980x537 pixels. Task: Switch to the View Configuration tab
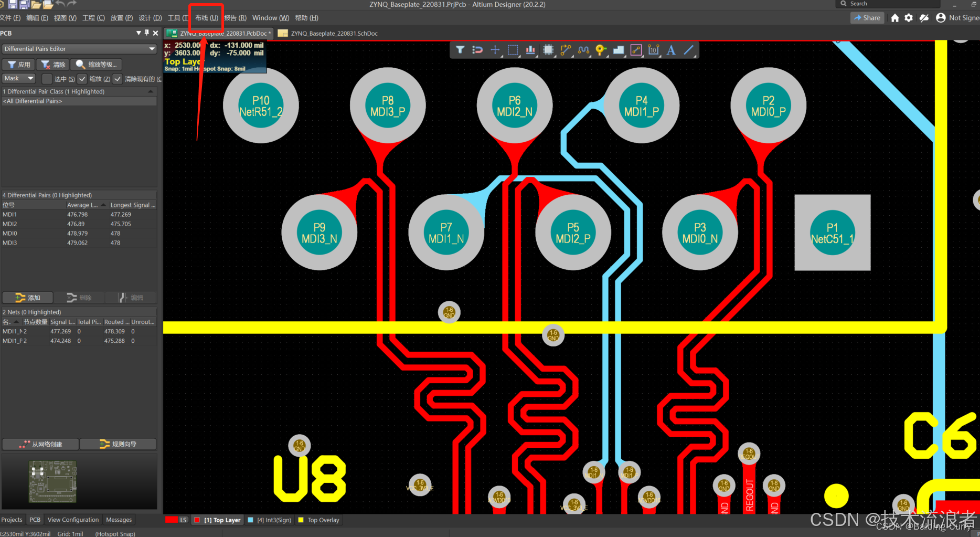[x=73, y=520]
